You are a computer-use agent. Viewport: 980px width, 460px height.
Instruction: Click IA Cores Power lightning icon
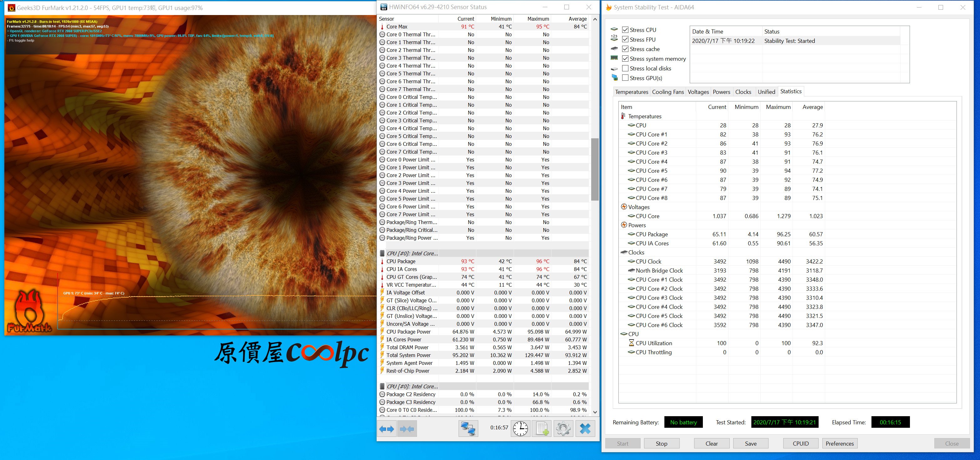(x=382, y=340)
